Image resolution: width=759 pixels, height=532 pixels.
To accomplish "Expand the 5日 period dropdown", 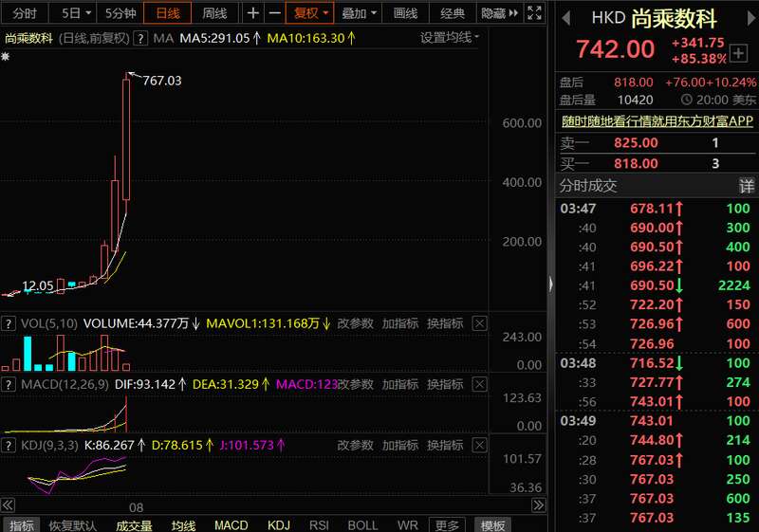I will (77, 13).
